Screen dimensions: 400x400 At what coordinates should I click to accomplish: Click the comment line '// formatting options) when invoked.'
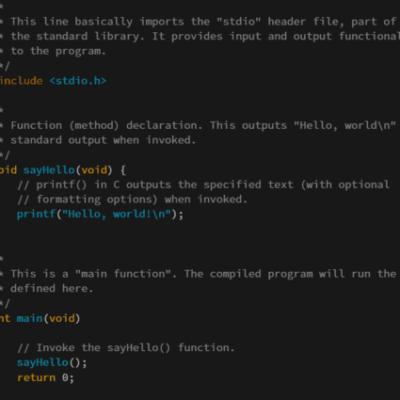click(x=132, y=199)
